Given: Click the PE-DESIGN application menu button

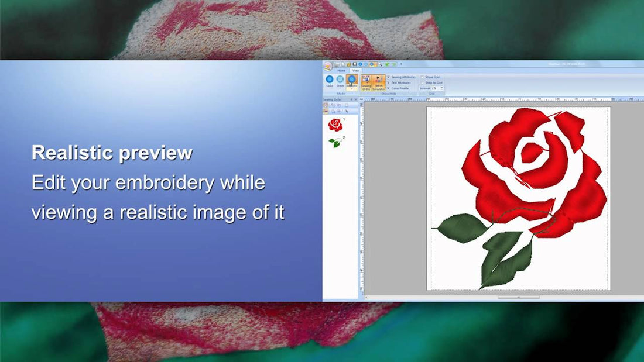Looking at the screenshot, I should click(328, 65).
